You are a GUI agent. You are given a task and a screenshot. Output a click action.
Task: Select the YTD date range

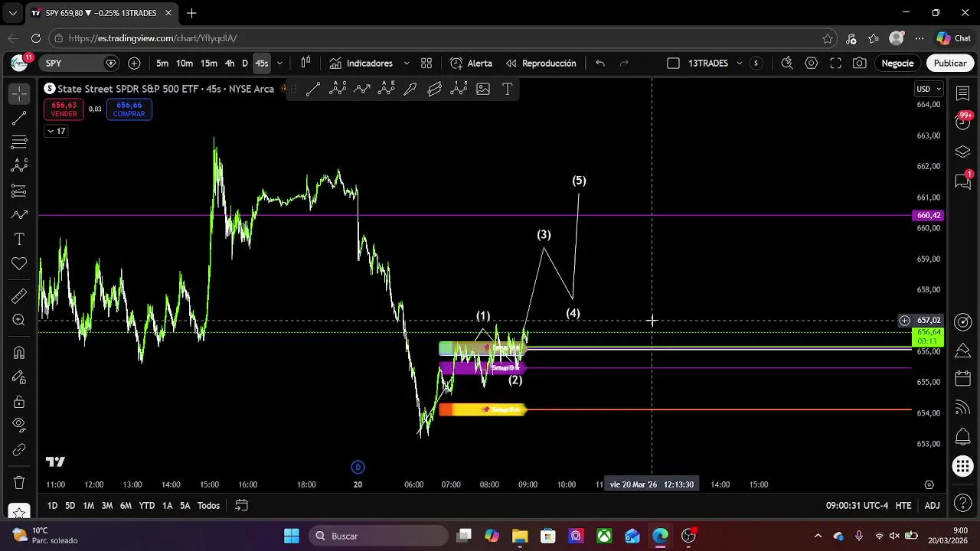click(x=146, y=505)
